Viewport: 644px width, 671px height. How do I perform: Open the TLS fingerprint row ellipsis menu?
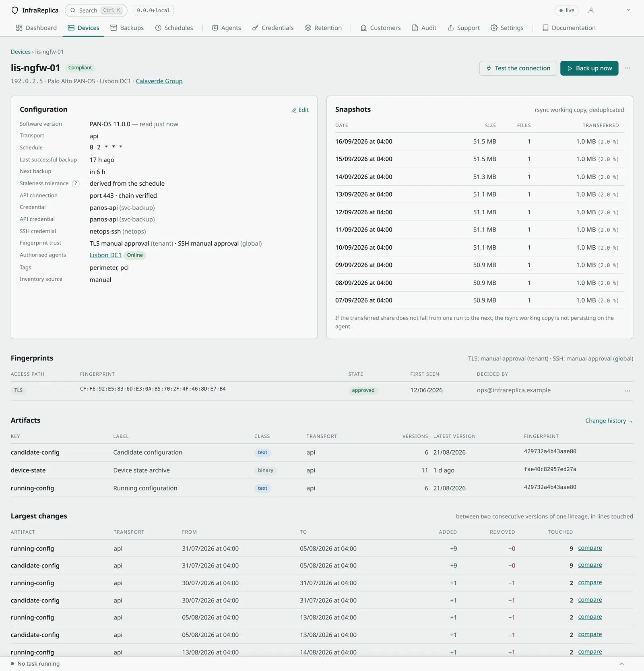(x=627, y=391)
